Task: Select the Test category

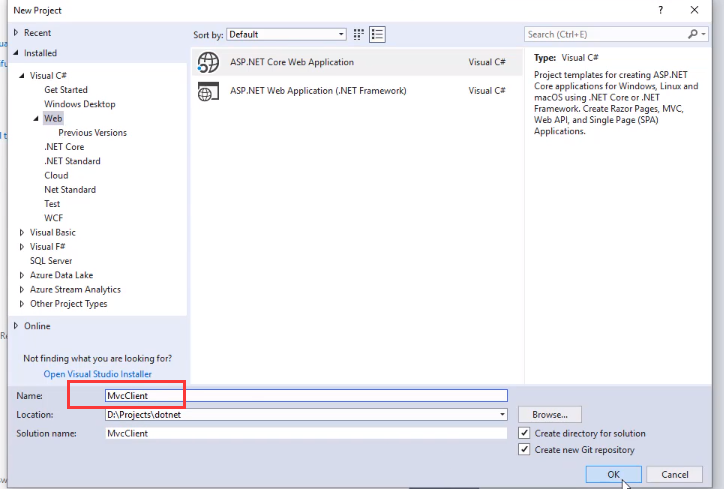Action: click(52, 204)
